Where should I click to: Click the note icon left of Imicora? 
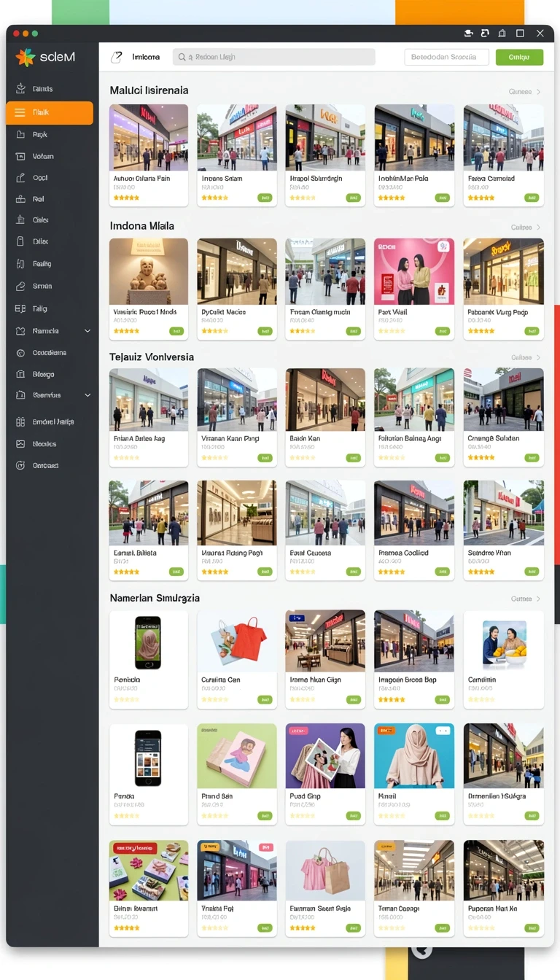point(117,57)
